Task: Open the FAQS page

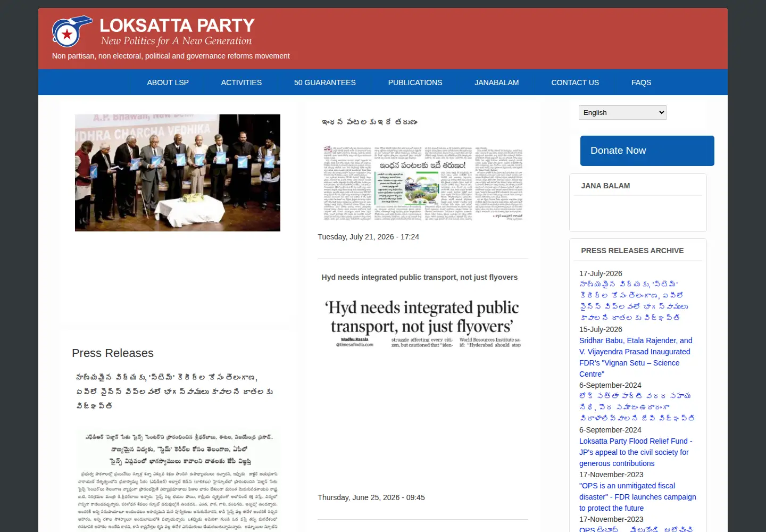Action: click(641, 82)
